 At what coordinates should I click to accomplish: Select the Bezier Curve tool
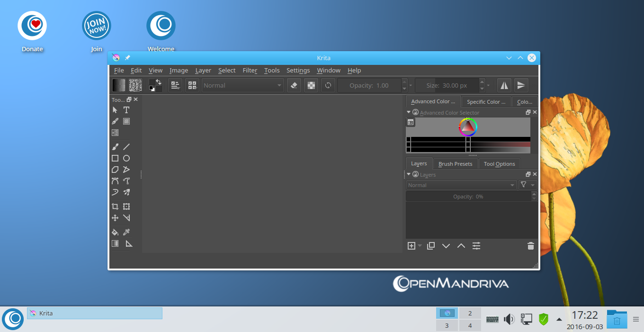click(115, 181)
